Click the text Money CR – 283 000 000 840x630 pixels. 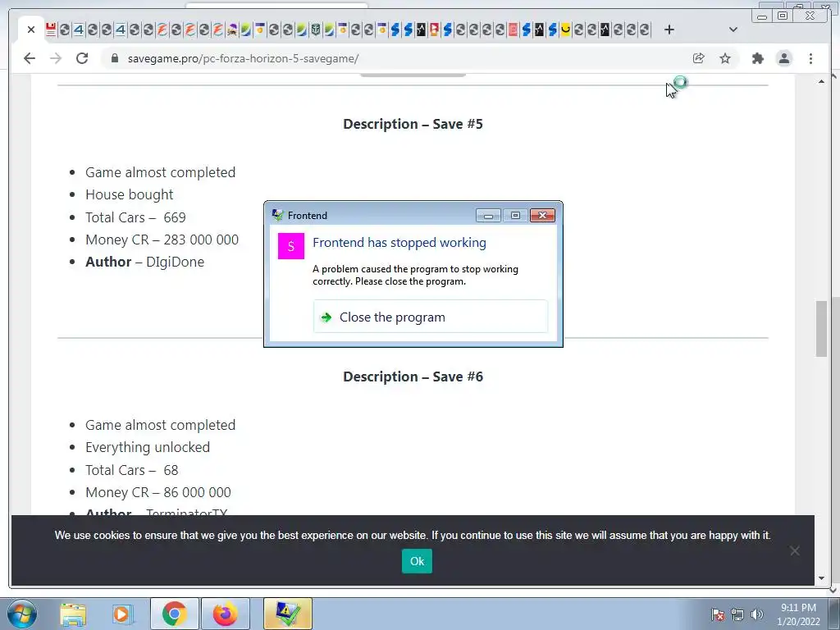[x=162, y=240]
